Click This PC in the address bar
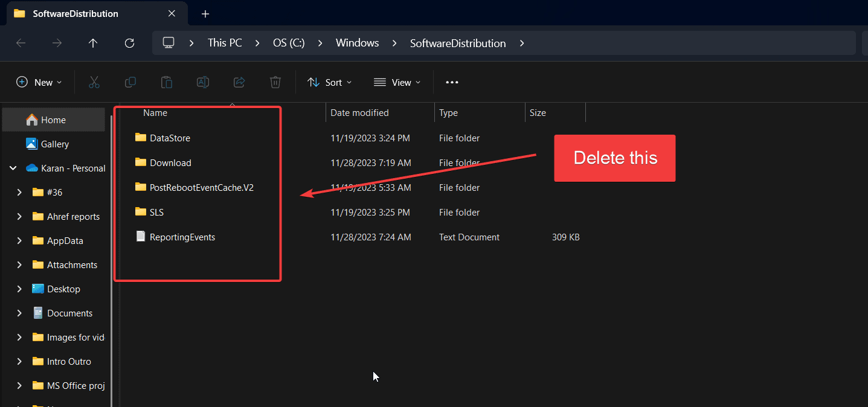868x407 pixels. (225, 43)
